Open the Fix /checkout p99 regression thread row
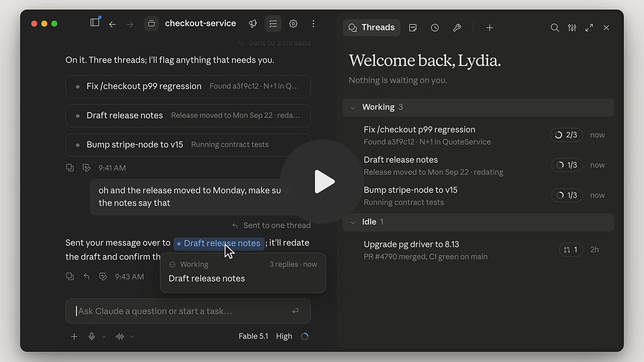Screen dimensions: 644x362 coord(478,135)
